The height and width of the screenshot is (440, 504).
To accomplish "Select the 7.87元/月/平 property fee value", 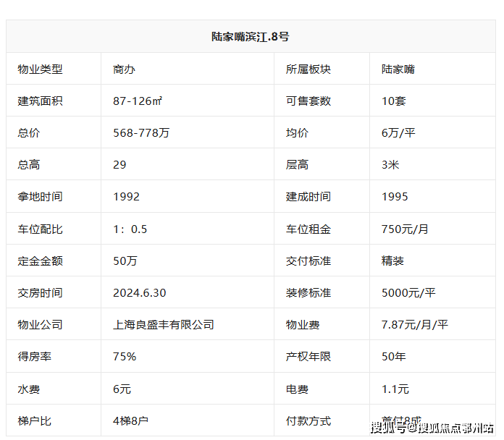I will (415, 325).
